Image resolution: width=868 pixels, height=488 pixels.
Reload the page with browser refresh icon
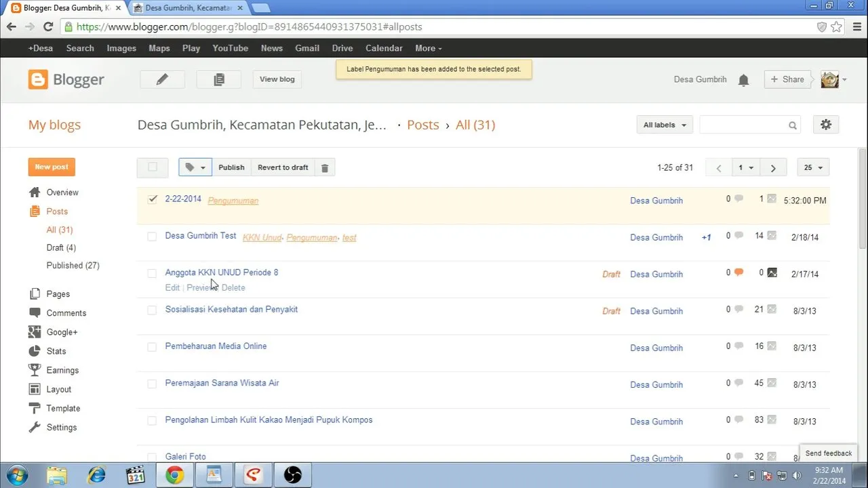(x=47, y=27)
